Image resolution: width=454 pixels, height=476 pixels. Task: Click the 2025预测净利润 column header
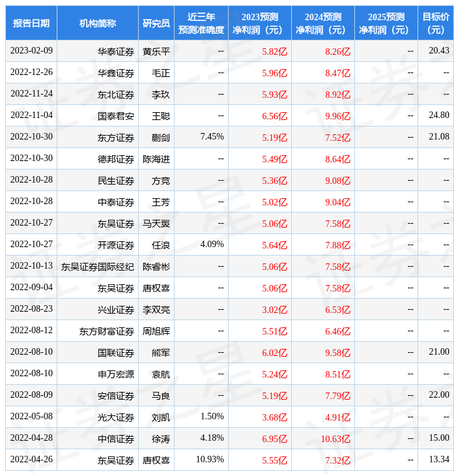(x=386, y=23)
